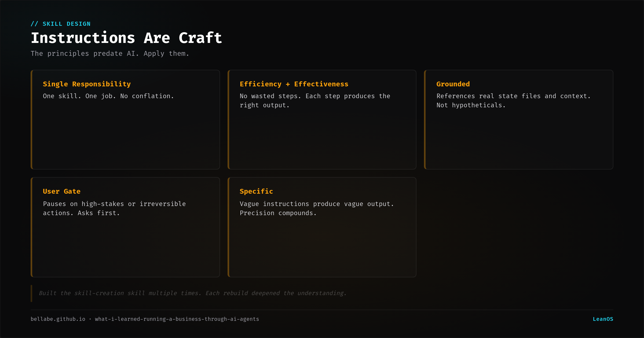Click empty area of User Gate card
Image resolution: width=644 pixels, height=338 pixels.
coord(125,247)
